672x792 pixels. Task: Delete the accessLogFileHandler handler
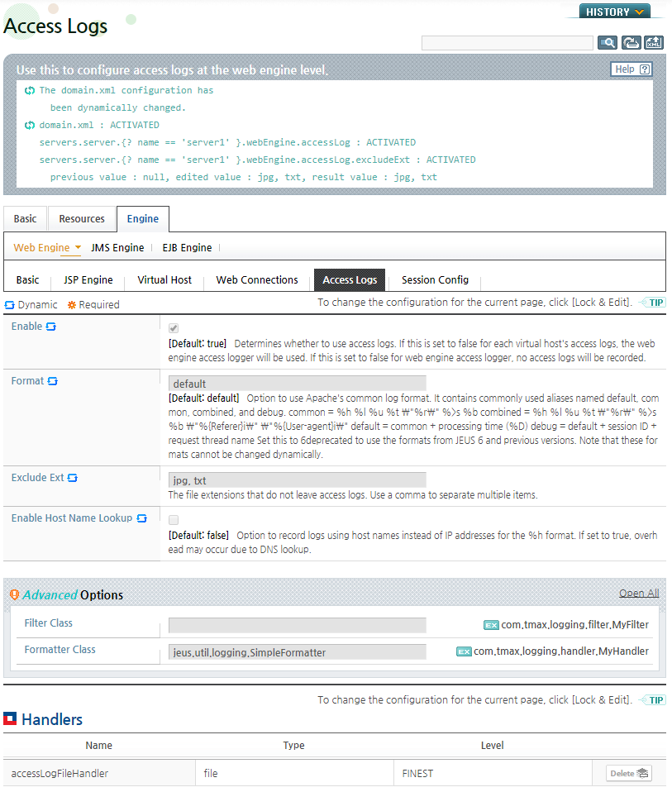pyautogui.click(x=628, y=773)
